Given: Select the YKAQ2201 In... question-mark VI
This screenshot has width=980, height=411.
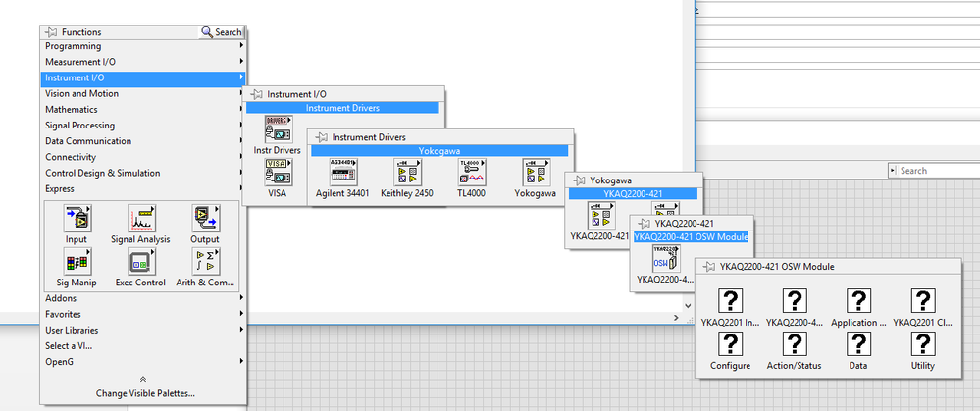Looking at the screenshot, I should (731, 301).
